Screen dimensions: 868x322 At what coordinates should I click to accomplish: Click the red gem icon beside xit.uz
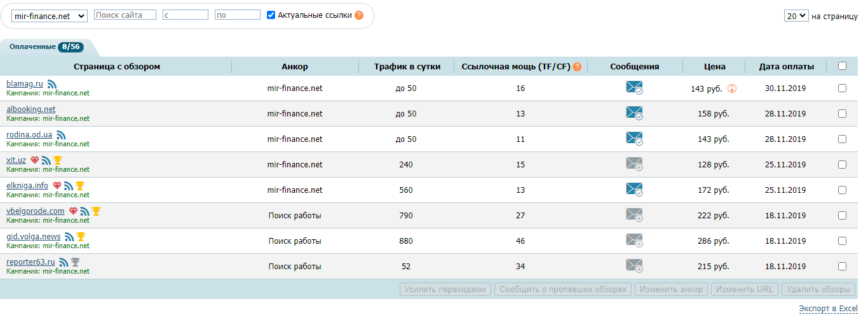tap(34, 160)
